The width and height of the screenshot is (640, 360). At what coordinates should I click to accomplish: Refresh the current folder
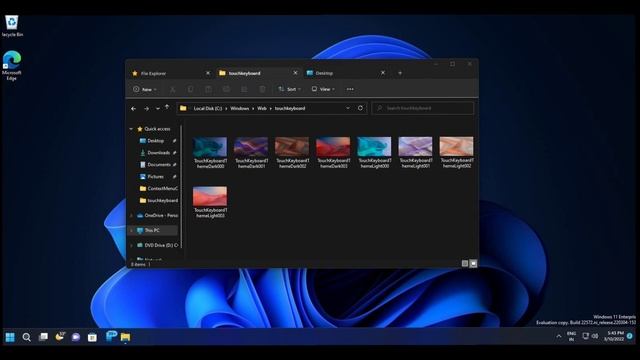click(x=360, y=108)
